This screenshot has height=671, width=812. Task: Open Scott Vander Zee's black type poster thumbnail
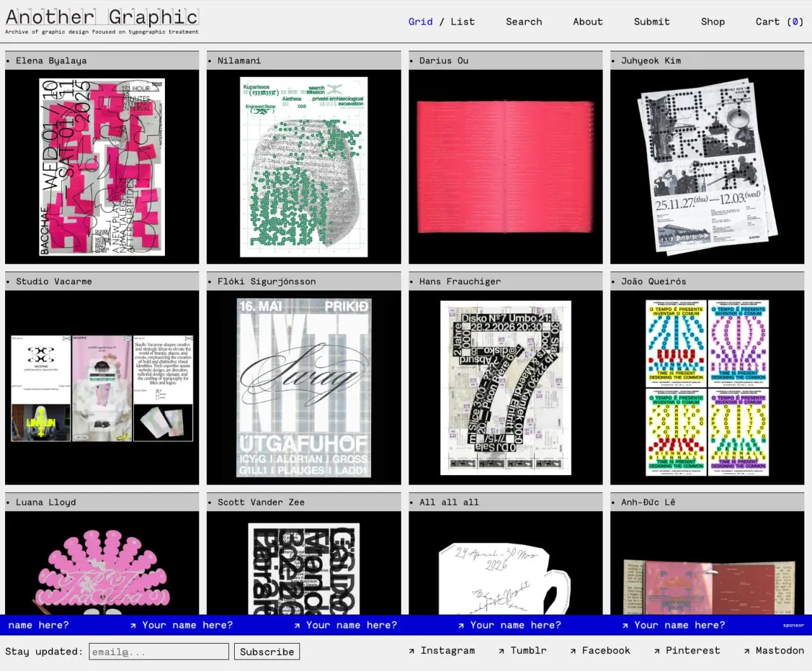304,563
